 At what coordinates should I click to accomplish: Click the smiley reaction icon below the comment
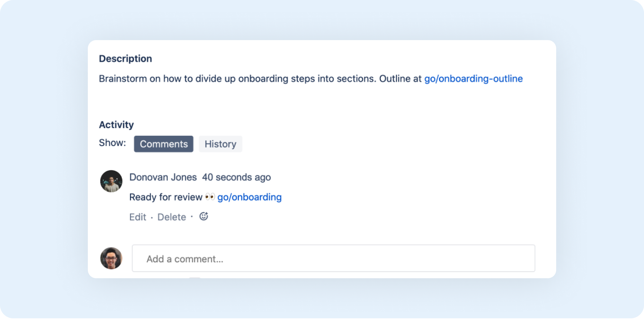tap(203, 216)
